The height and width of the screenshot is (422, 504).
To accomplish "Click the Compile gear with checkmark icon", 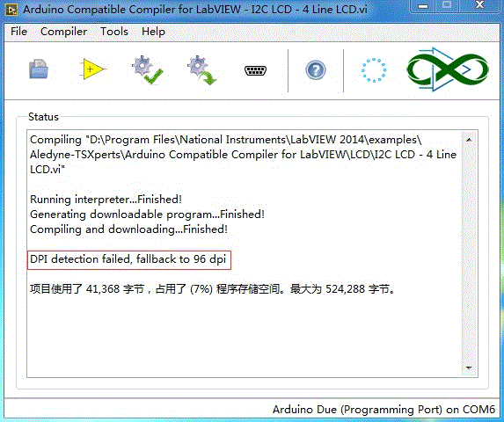I will [147, 69].
